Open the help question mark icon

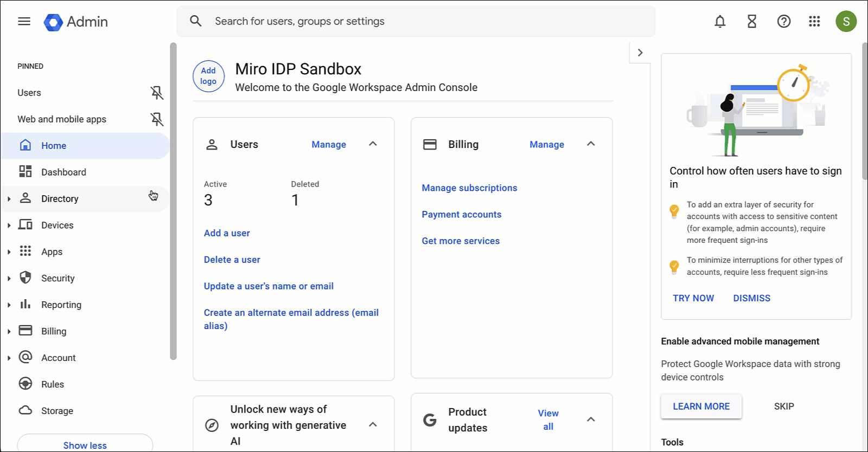pyautogui.click(x=784, y=22)
